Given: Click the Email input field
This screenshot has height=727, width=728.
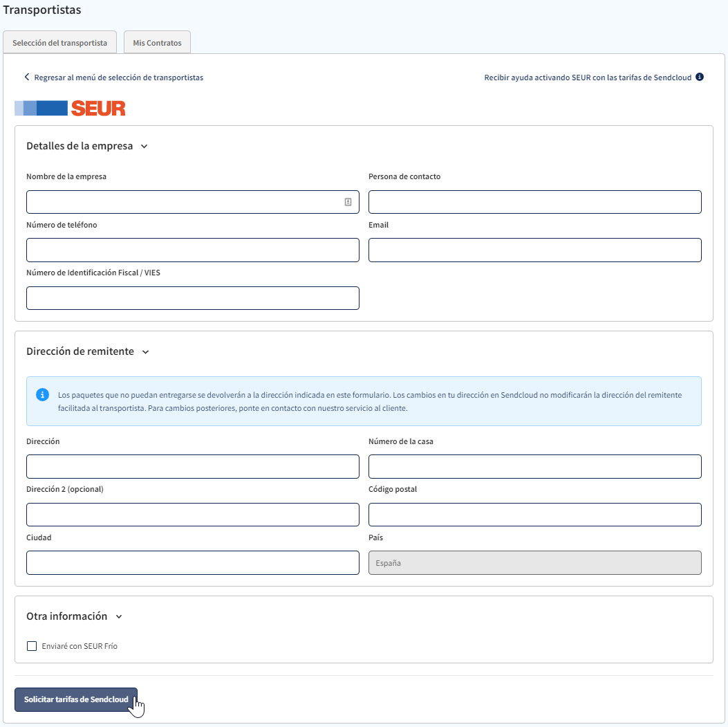Looking at the screenshot, I should (534, 250).
